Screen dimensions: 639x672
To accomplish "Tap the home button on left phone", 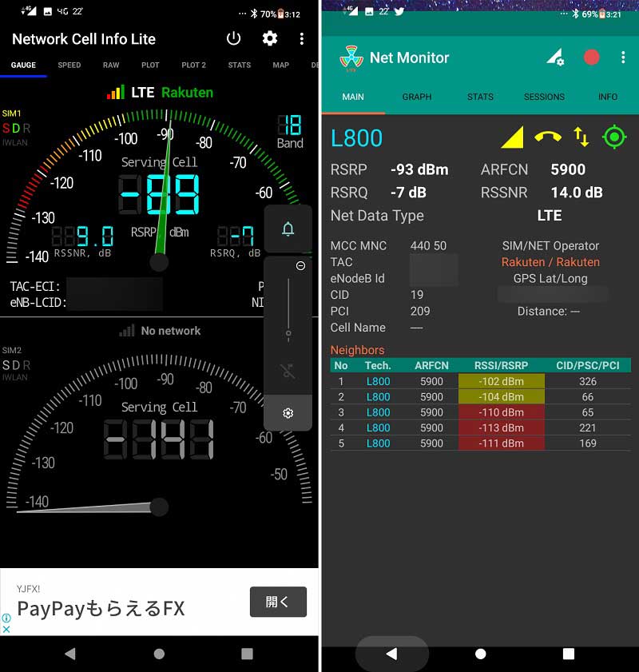I will pos(159,654).
